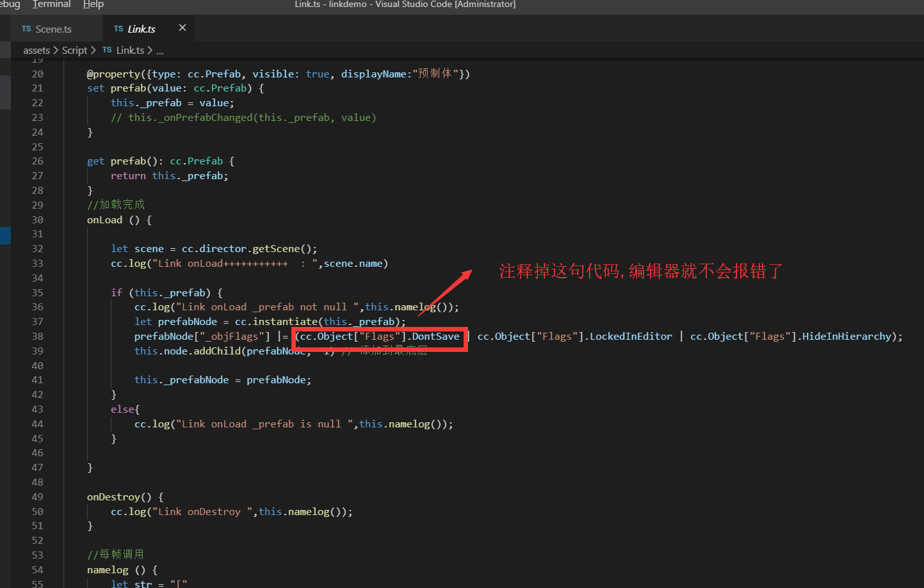
Task: Click this._prefabNode on line 41
Action: [x=181, y=380]
